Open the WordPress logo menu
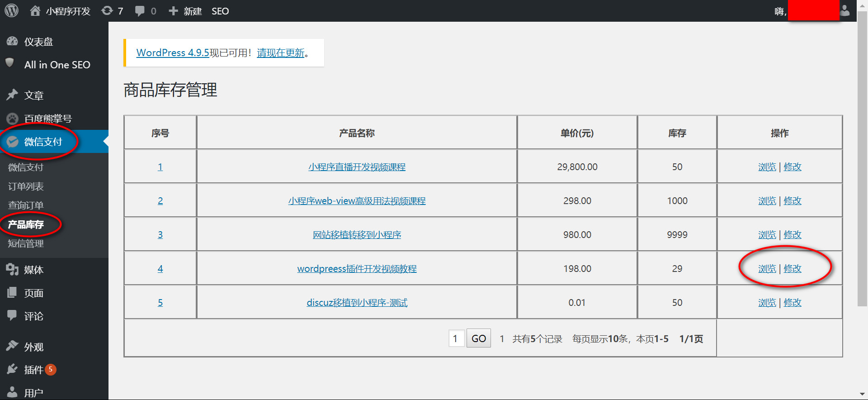This screenshot has width=868, height=400. (11, 10)
